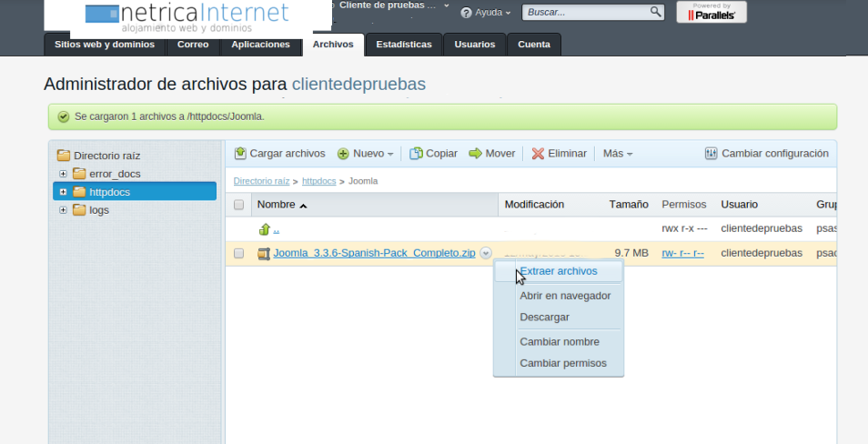Click the Joomla zip file icon

pyautogui.click(x=264, y=254)
